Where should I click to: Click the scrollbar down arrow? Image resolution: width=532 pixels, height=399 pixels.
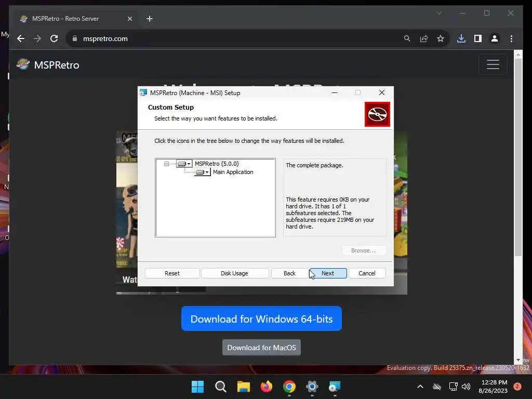click(518, 360)
